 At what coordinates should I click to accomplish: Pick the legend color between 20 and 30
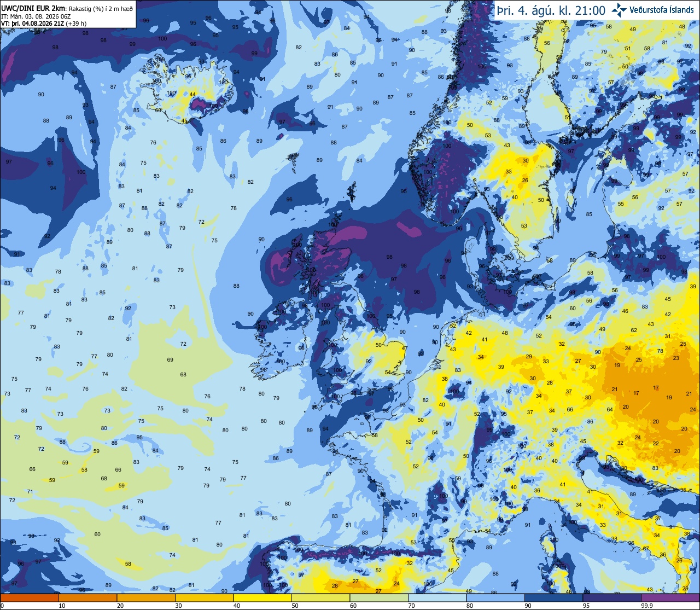(145, 598)
